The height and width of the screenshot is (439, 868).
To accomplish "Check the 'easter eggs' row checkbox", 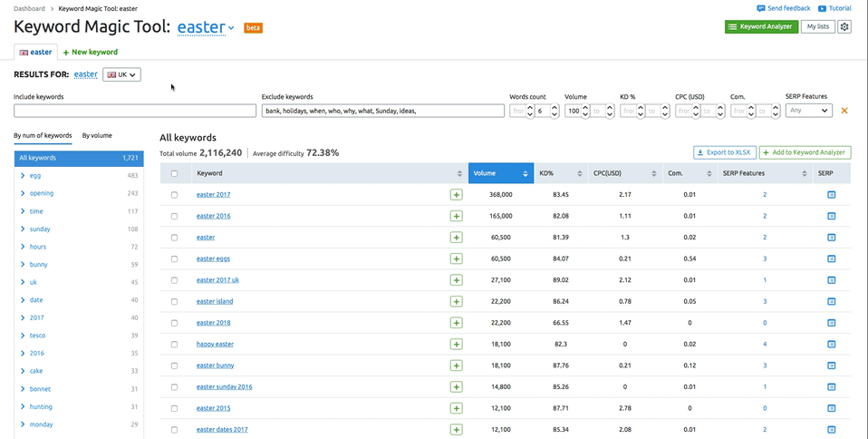I will click(x=174, y=259).
